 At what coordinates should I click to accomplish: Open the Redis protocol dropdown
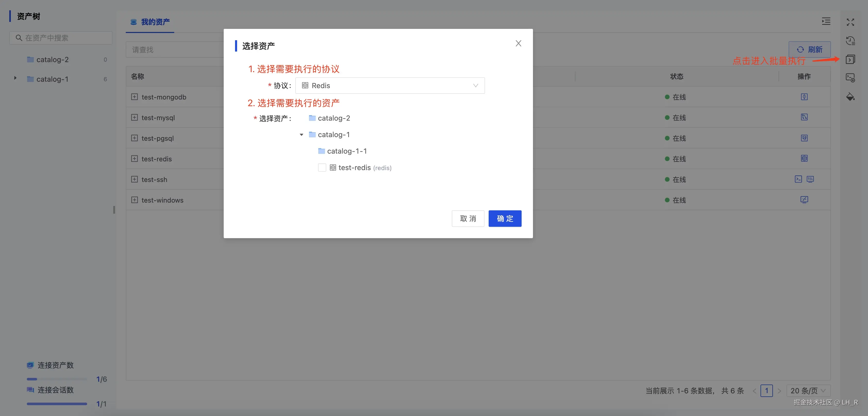(x=389, y=86)
